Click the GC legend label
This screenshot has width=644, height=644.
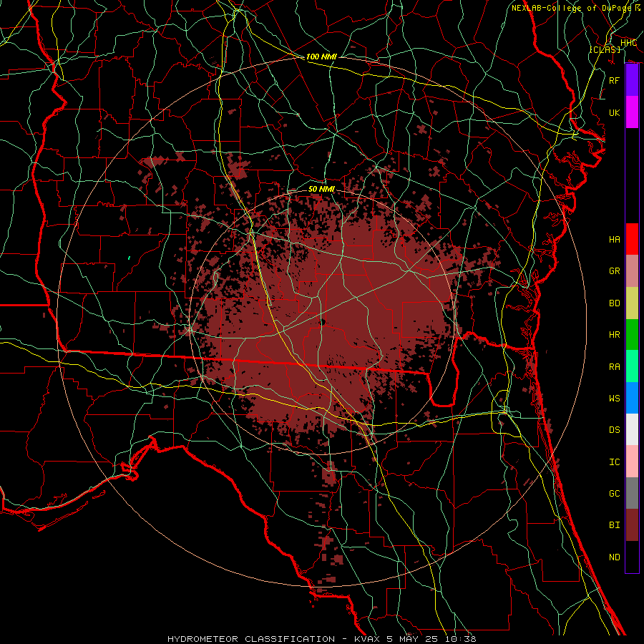click(x=615, y=494)
